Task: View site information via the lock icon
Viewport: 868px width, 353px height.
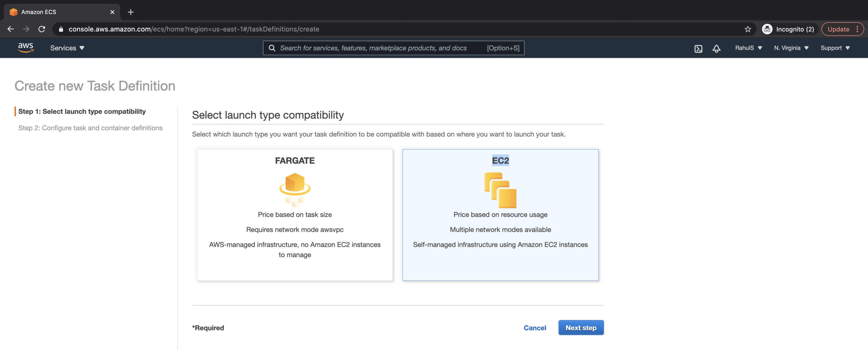Action: coord(61,29)
